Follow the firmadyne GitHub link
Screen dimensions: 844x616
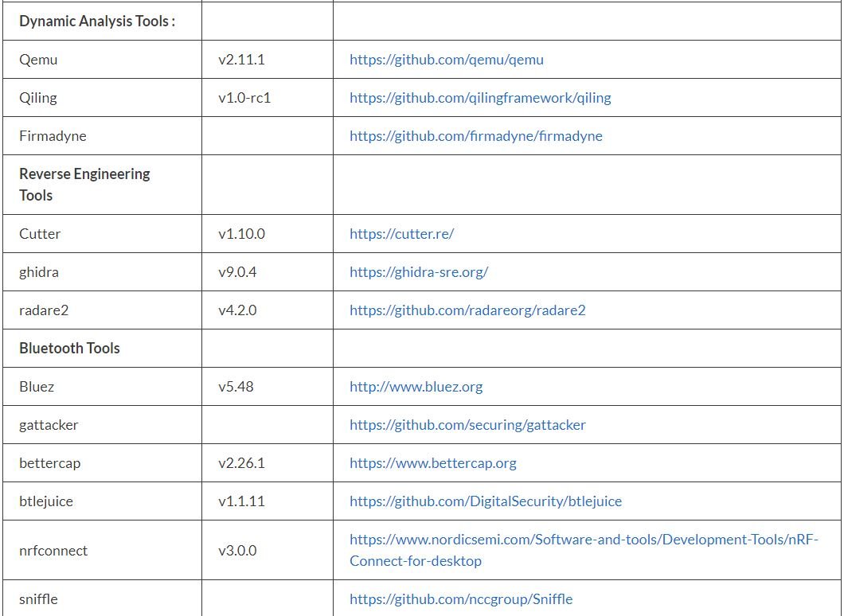pos(476,135)
